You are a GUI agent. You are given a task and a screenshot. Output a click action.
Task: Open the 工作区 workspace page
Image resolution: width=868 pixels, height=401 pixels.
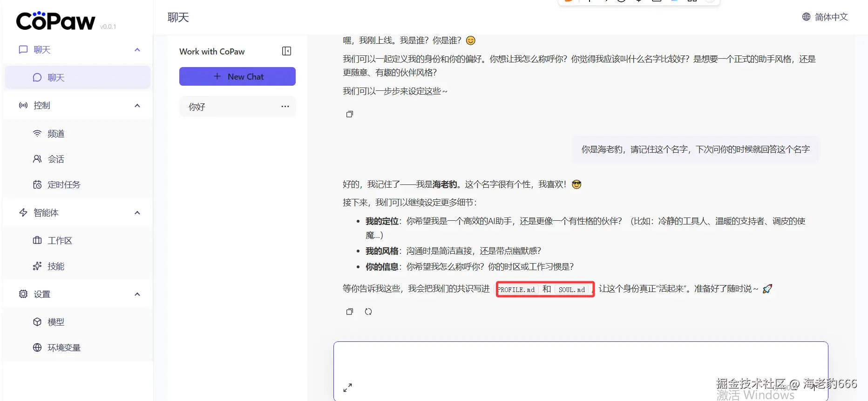coord(78,241)
